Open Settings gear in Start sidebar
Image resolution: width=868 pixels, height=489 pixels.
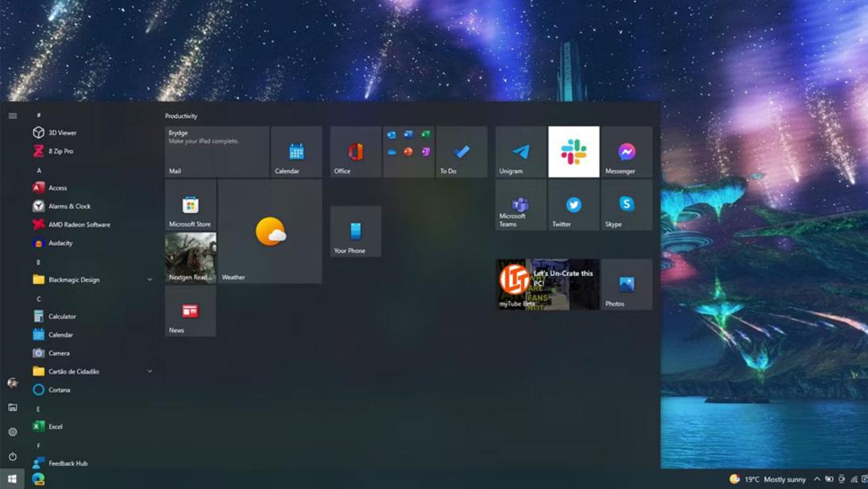[13, 431]
